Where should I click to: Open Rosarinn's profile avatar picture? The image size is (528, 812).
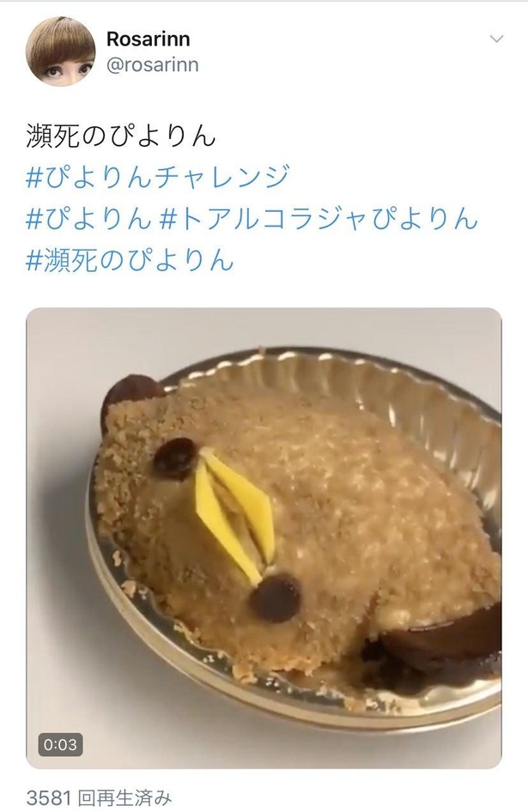[61, 51]
